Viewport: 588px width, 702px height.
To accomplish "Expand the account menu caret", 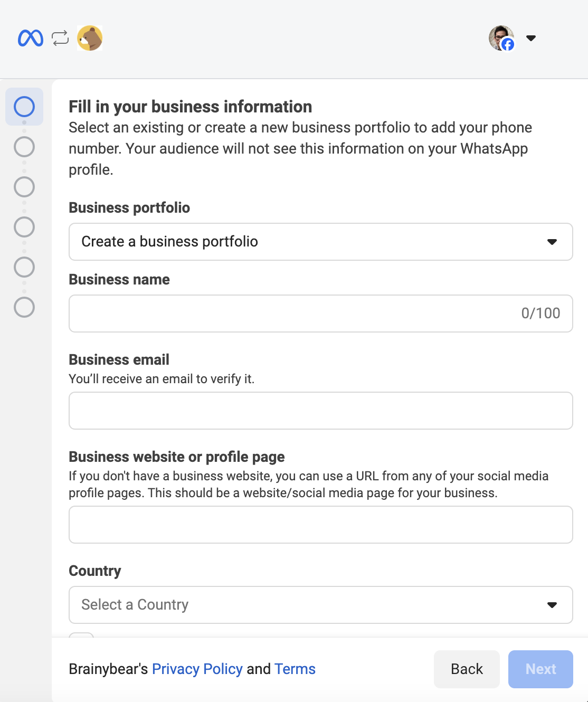I will coord(531,38).
